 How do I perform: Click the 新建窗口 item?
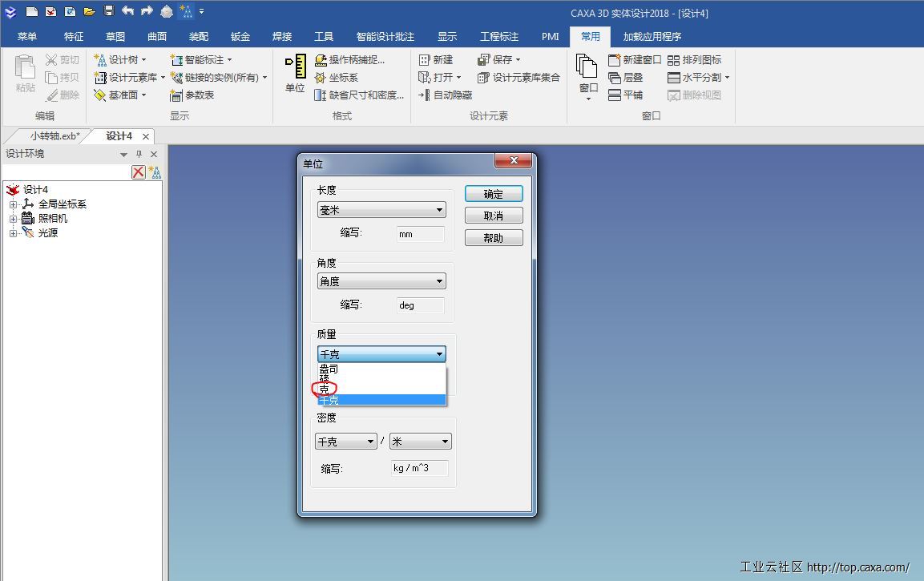click(x=635, y=59)
